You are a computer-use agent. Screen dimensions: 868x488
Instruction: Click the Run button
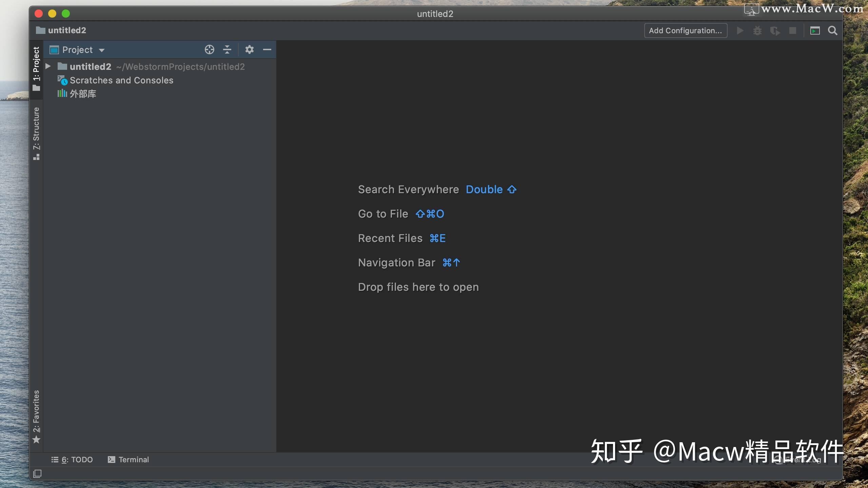coord(740,31)
